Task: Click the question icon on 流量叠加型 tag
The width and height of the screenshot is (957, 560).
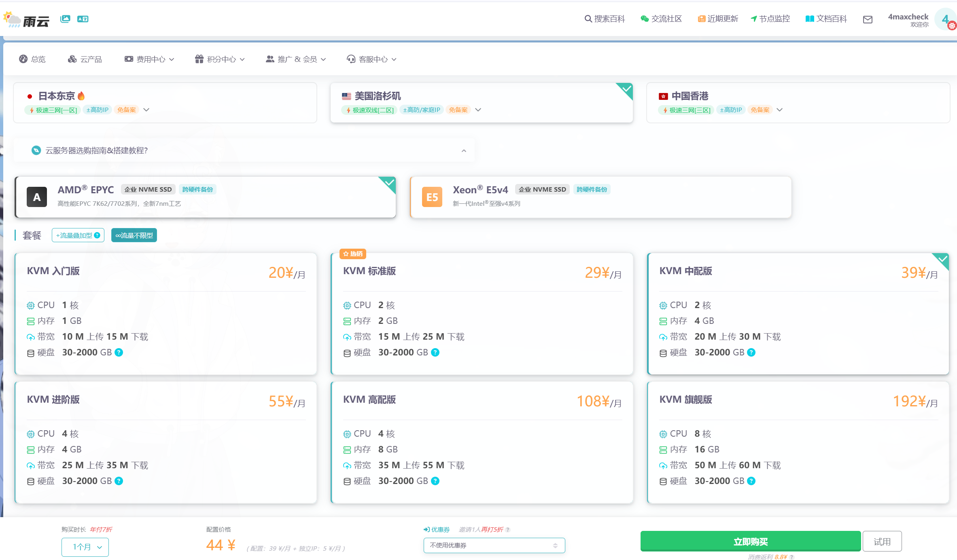Action: click(97, 235)
